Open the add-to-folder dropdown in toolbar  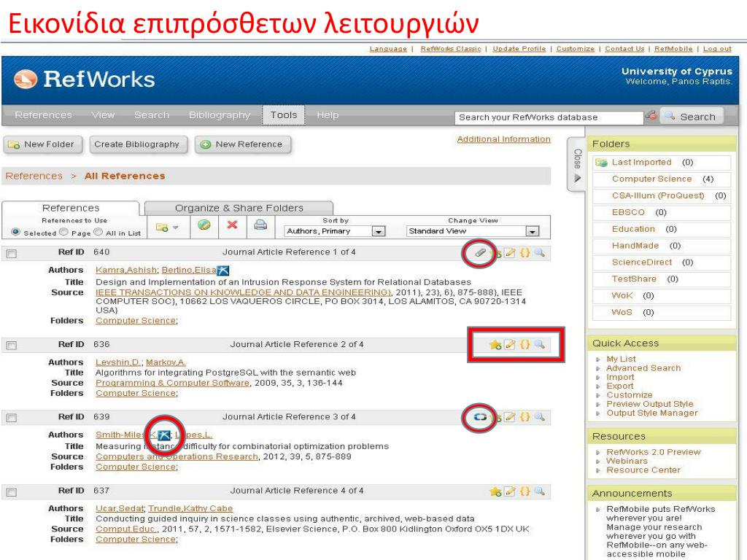(167, 227)
